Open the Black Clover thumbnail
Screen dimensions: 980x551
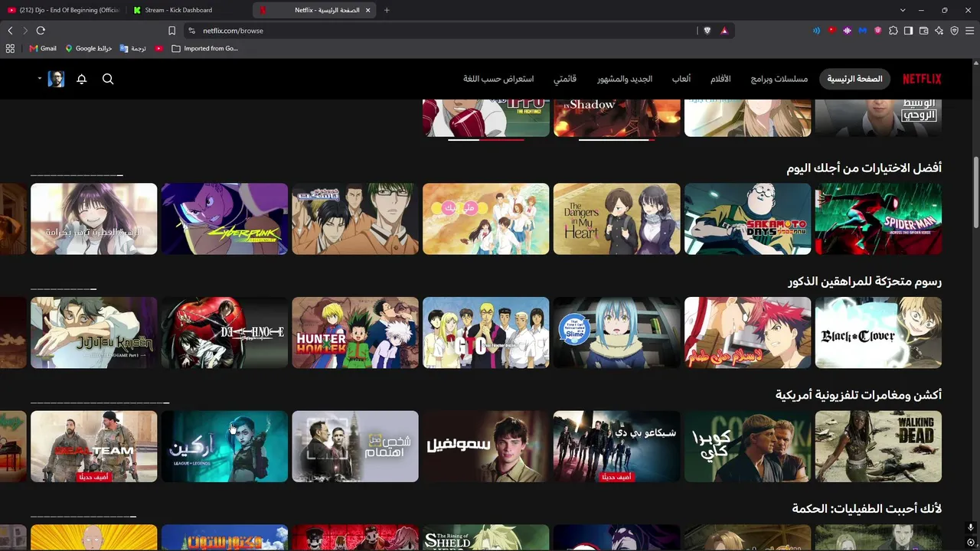click(878, 333)
